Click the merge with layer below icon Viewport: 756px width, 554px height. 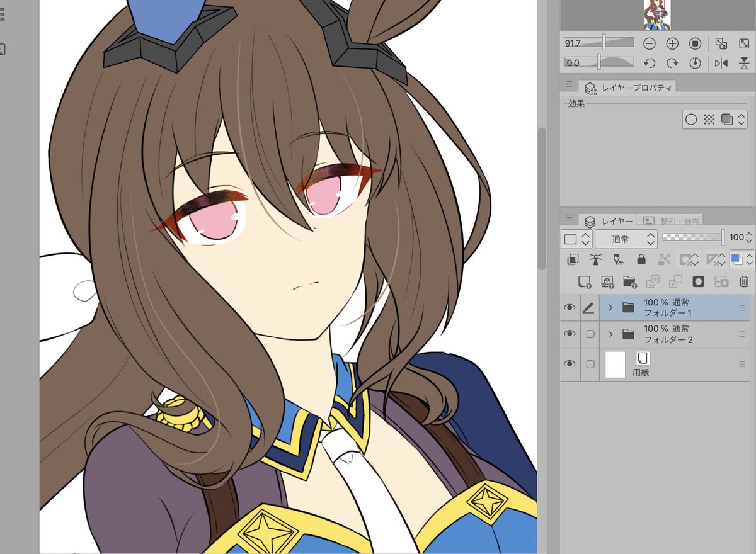tap(675, 281)
